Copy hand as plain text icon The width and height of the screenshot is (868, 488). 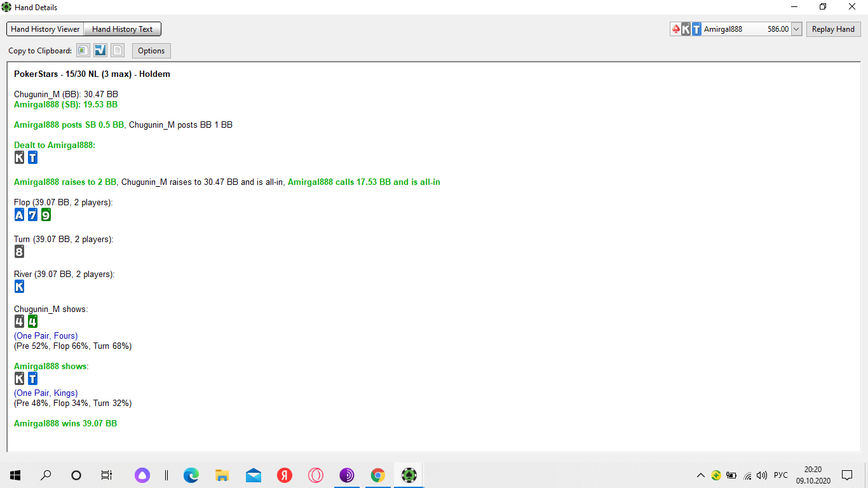pos(118,50)
